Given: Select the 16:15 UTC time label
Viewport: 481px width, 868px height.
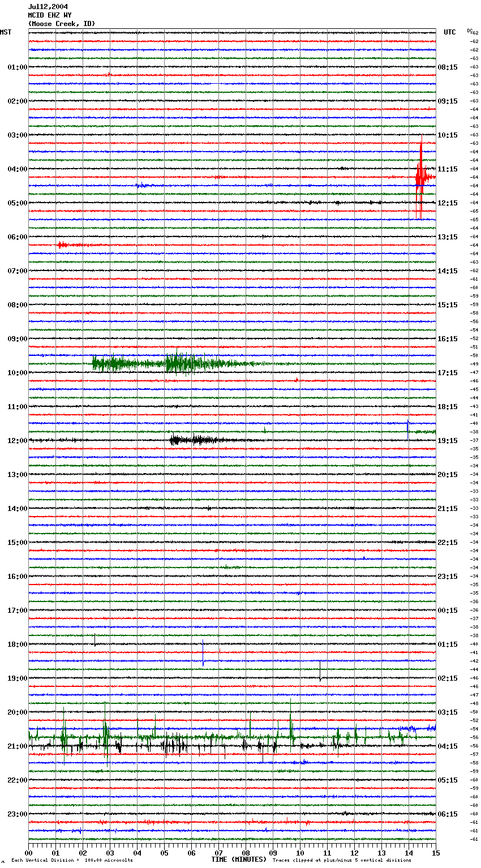Looking at the screenshot, I should (448, 339).
